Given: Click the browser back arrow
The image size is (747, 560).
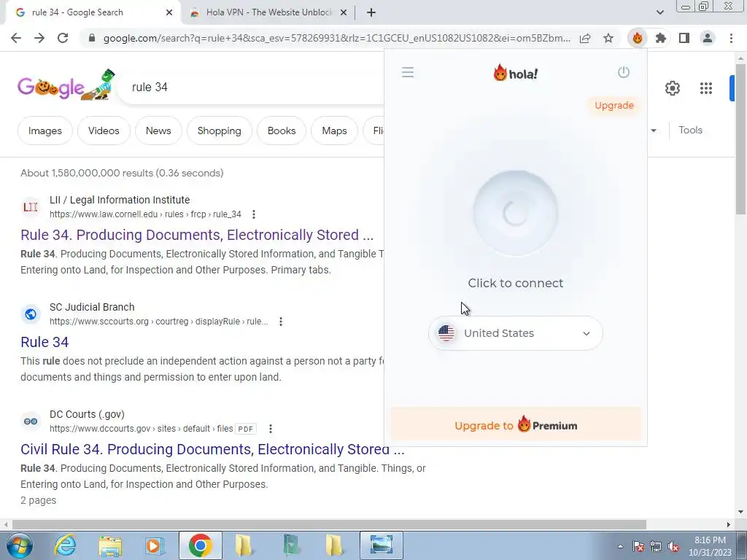Looking at the screenshot, I should 16,38.
